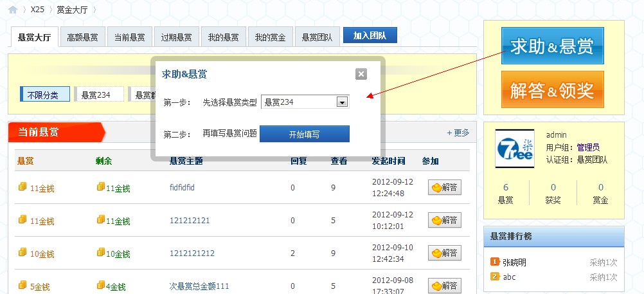Click the home icon in breadcrumb
644x294 pixels.
pyautogui.click(x=13, y=10)
